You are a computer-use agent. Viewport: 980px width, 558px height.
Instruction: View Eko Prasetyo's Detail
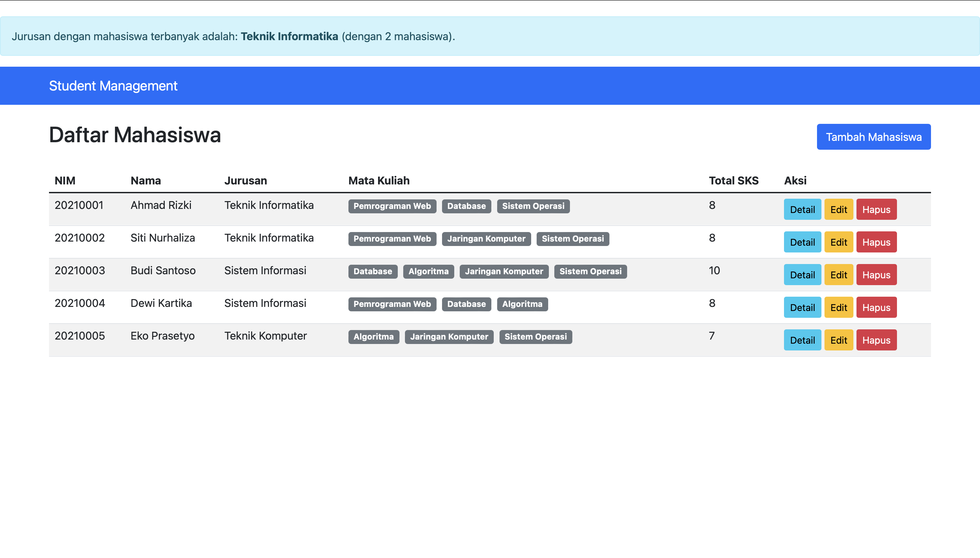[802, 340]
